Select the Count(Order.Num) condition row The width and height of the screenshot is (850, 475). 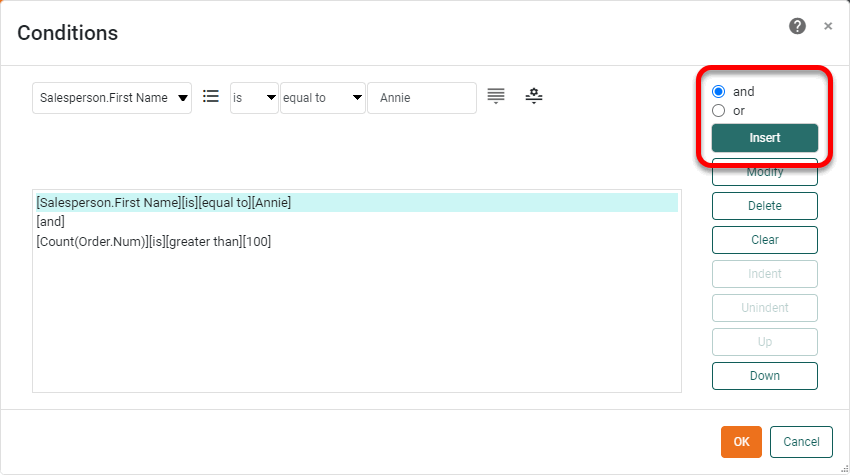coord(154,241)
